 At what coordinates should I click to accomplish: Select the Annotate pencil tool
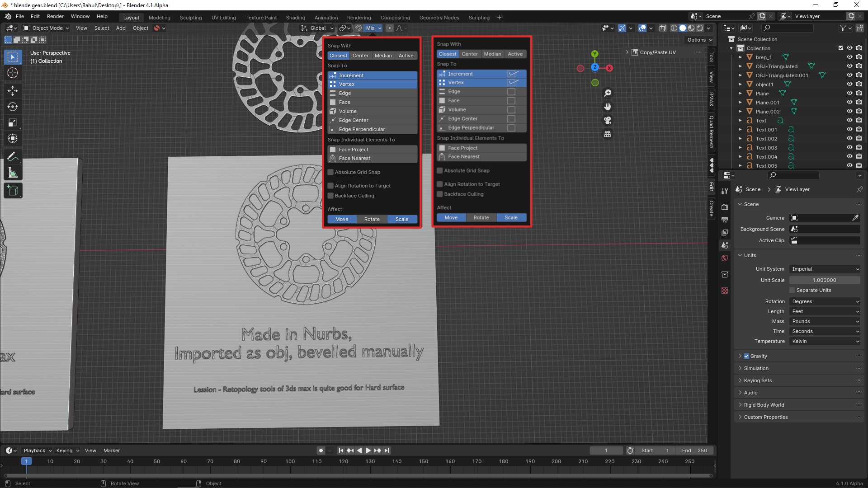point(13,157)
